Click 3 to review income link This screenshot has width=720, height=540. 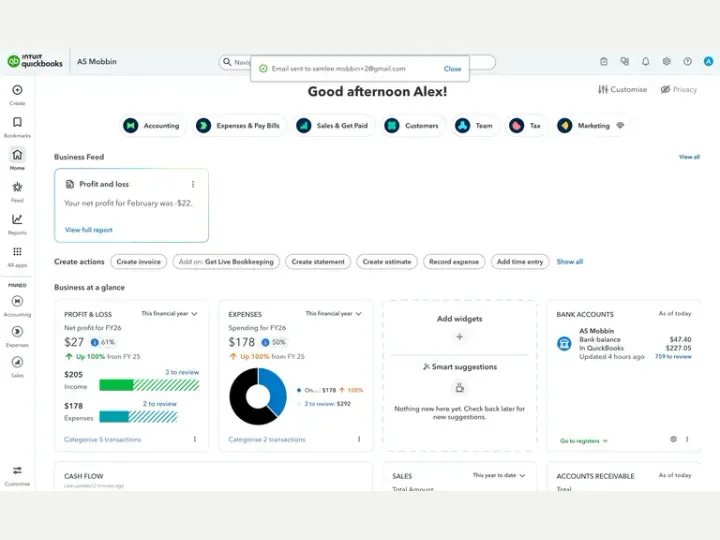[182, 372]
